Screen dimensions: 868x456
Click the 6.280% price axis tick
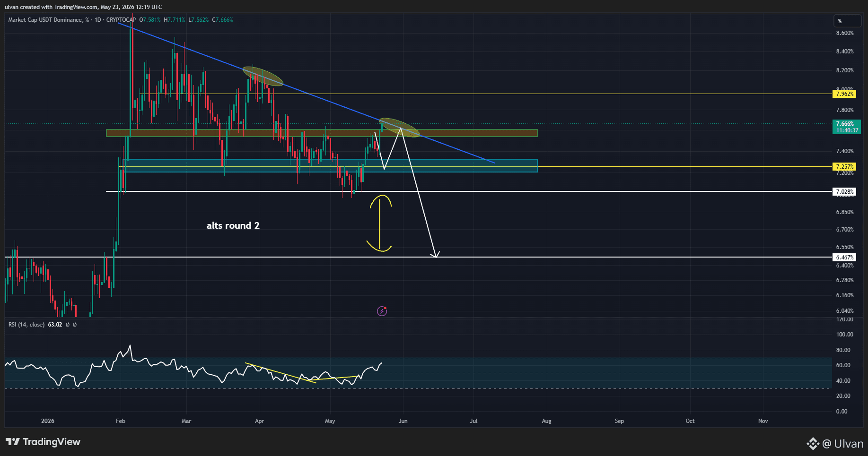[x=845, y=280]
